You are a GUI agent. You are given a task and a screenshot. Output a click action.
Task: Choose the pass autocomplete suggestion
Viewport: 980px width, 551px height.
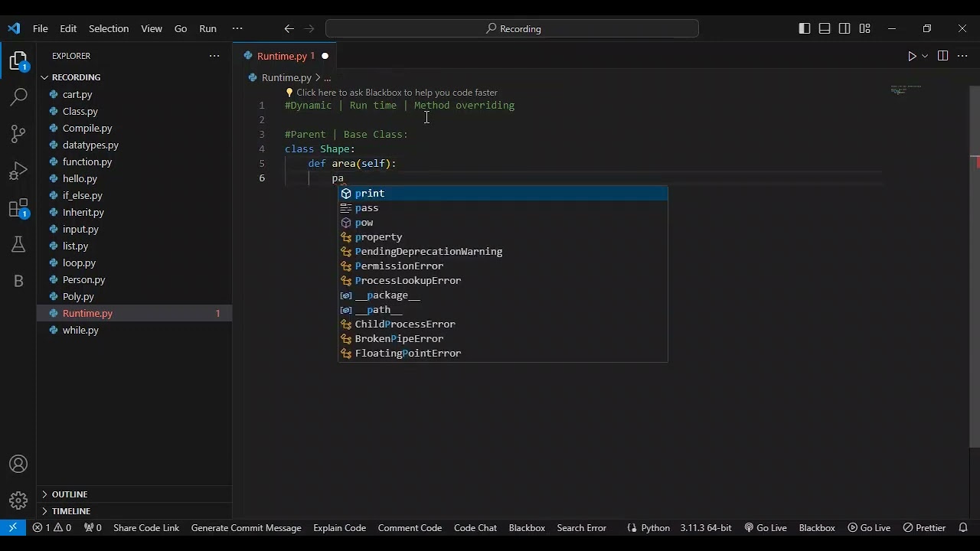click(503, 208)
